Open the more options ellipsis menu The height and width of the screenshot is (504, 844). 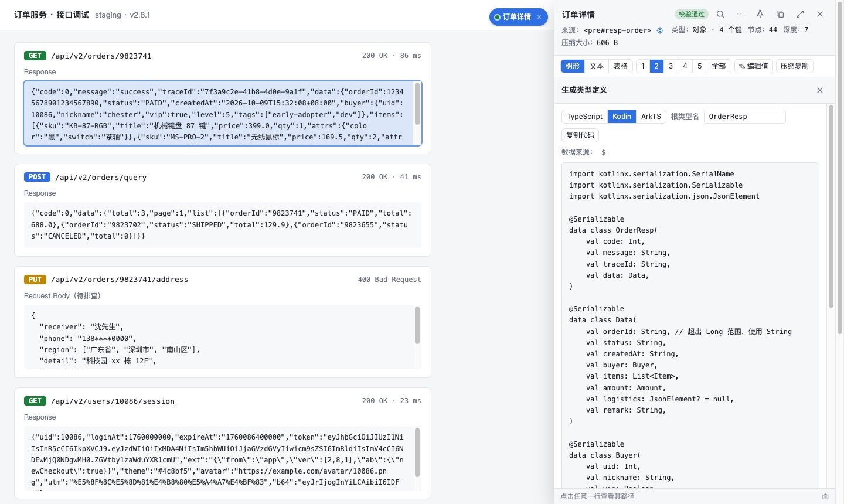[740, 14]
